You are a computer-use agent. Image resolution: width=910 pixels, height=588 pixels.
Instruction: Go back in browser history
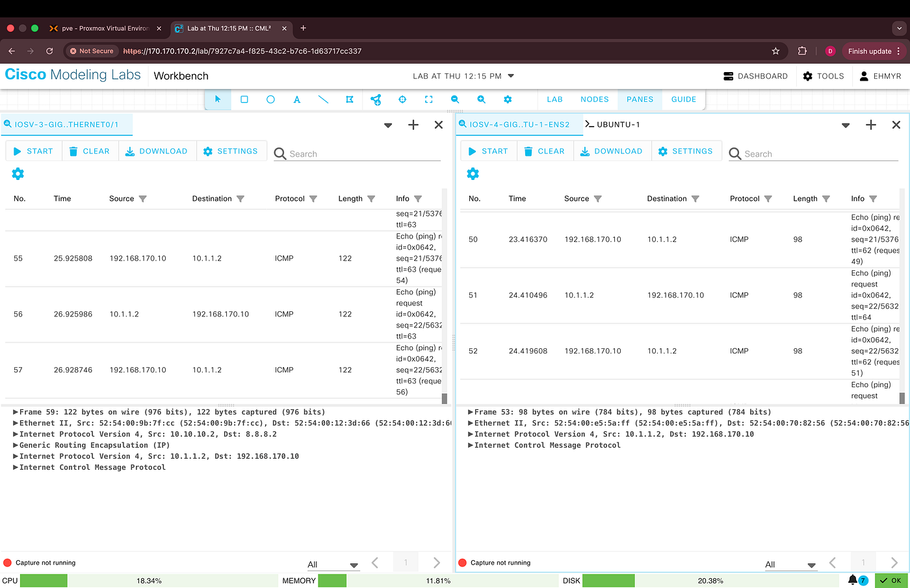[12, 51]
